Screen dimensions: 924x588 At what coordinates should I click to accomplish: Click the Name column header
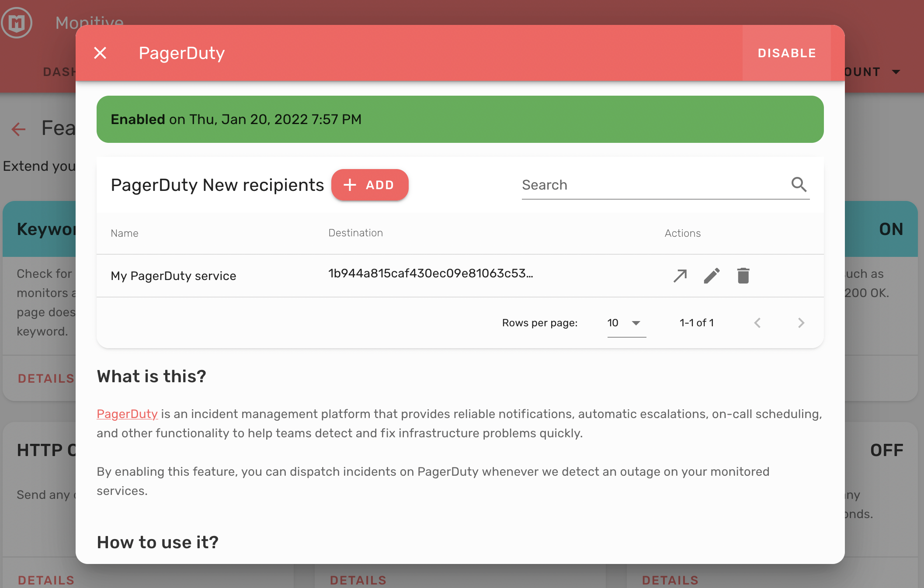[x=125, y=233]
